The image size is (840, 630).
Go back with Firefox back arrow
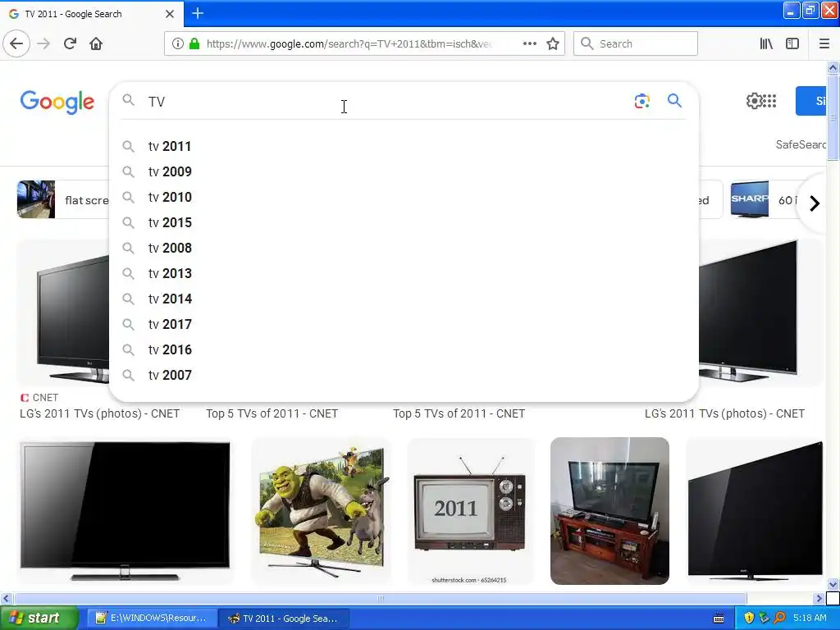(x=16, y=43)
